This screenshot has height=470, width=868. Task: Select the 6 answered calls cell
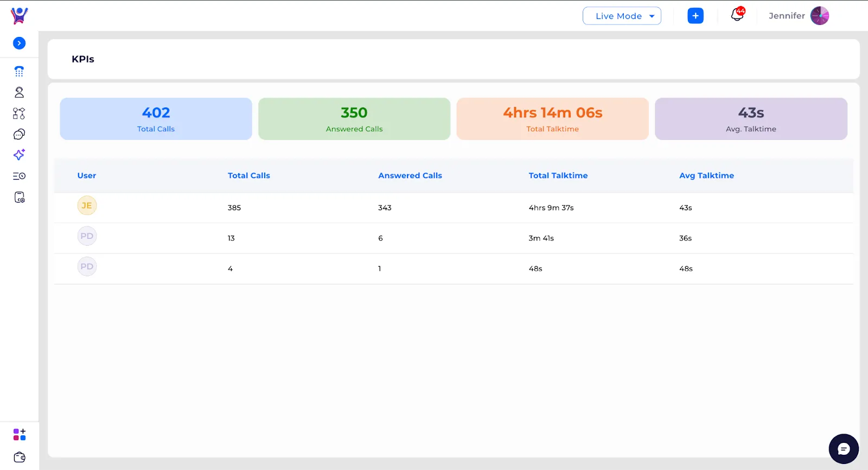[x=380, y=238]
